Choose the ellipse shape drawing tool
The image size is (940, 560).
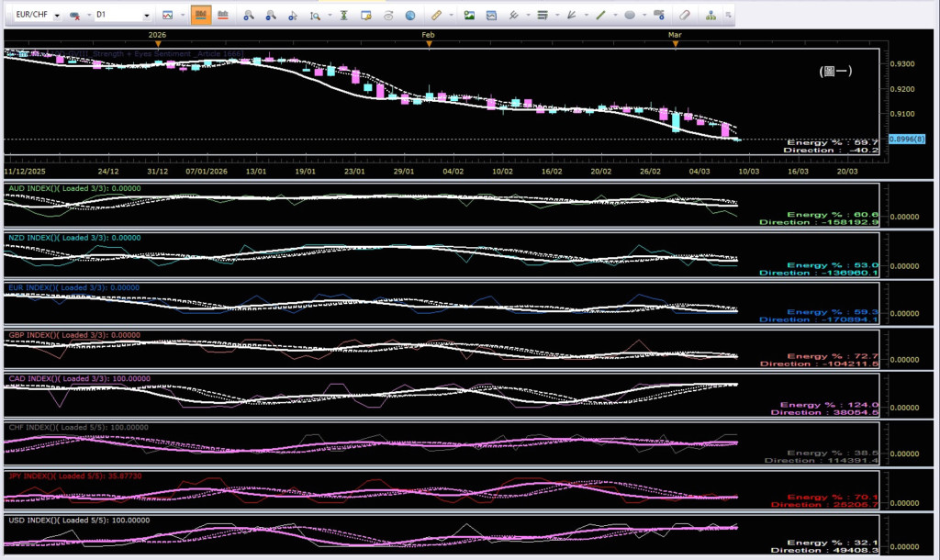[x=630, y=16]
